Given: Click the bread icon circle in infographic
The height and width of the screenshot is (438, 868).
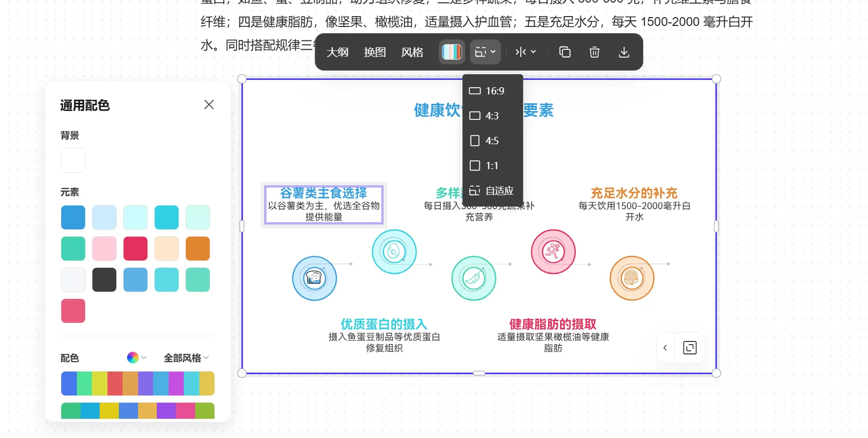Looking at the screenshot, I should (315, 278).
